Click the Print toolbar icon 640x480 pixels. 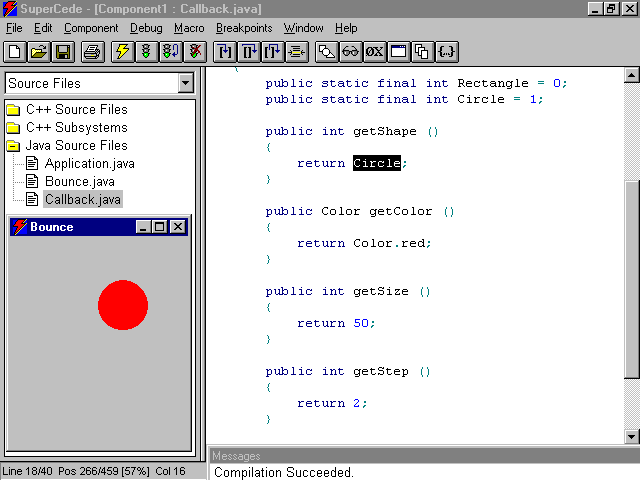pos(93,52)
